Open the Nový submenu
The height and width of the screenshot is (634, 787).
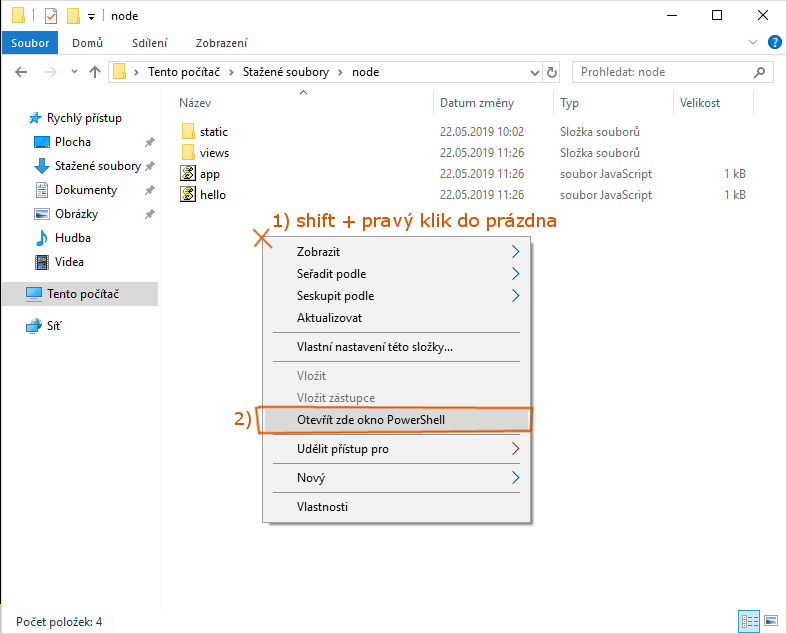(397, 478)
